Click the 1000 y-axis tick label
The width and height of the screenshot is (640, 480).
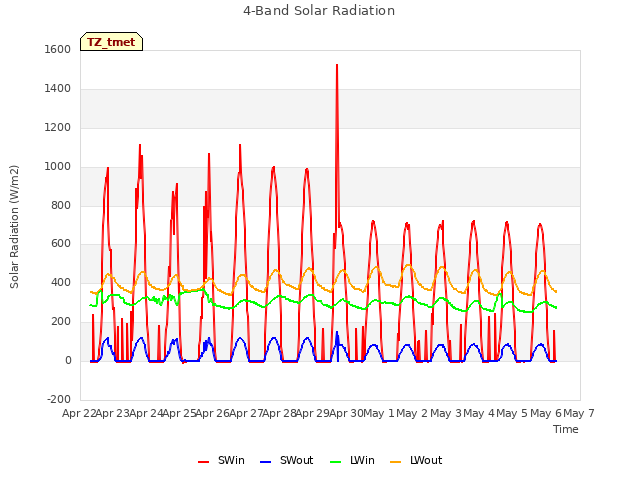pyautogui.click(x=58, y=166)
